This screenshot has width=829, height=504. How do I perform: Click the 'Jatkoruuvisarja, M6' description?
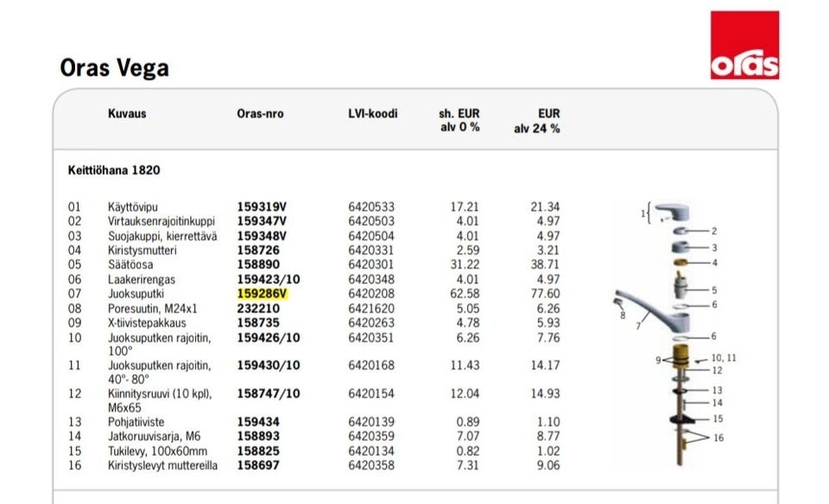[154, 437]
